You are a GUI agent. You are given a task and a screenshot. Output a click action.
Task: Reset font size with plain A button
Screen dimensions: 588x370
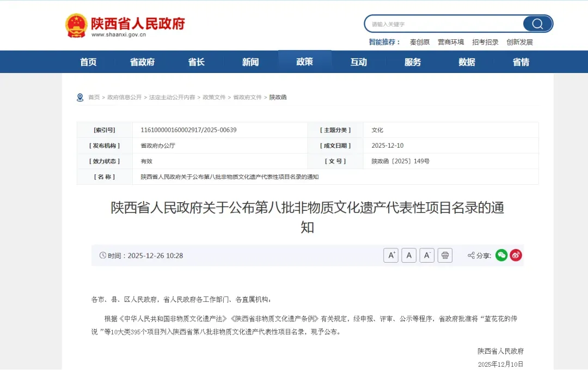[409, 256]
